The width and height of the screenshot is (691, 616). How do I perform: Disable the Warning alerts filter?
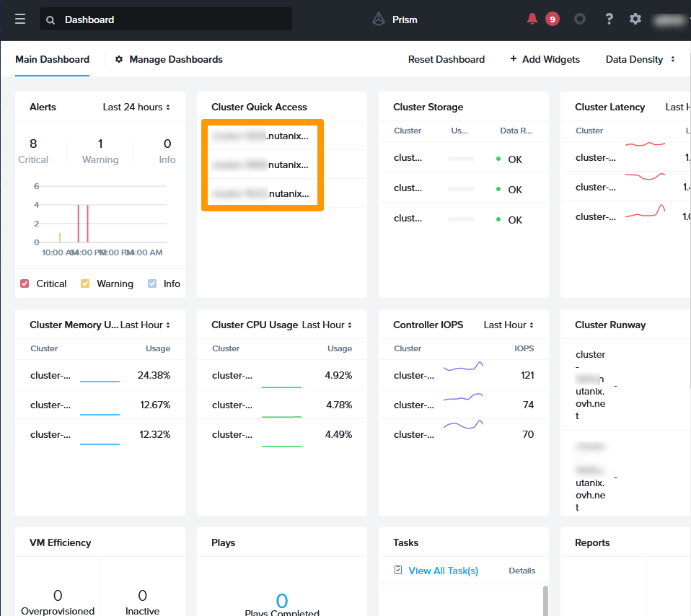87,283
